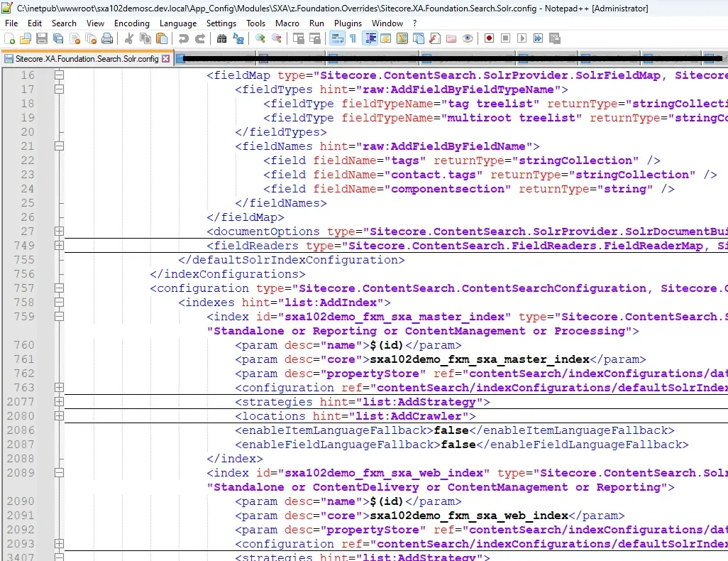
Task: Open the Settings menu
Action: [221, 23]
